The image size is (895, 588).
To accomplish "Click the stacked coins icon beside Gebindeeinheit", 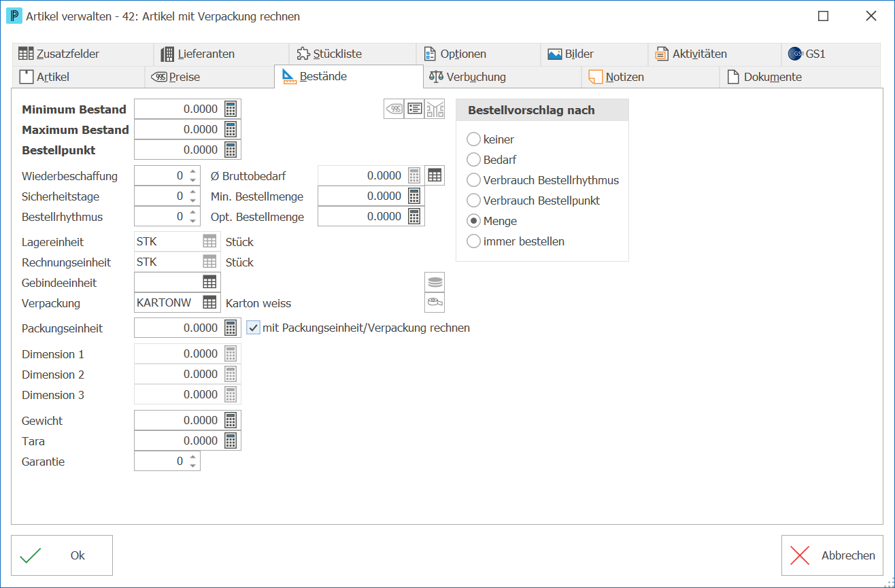I will [435, 281].
